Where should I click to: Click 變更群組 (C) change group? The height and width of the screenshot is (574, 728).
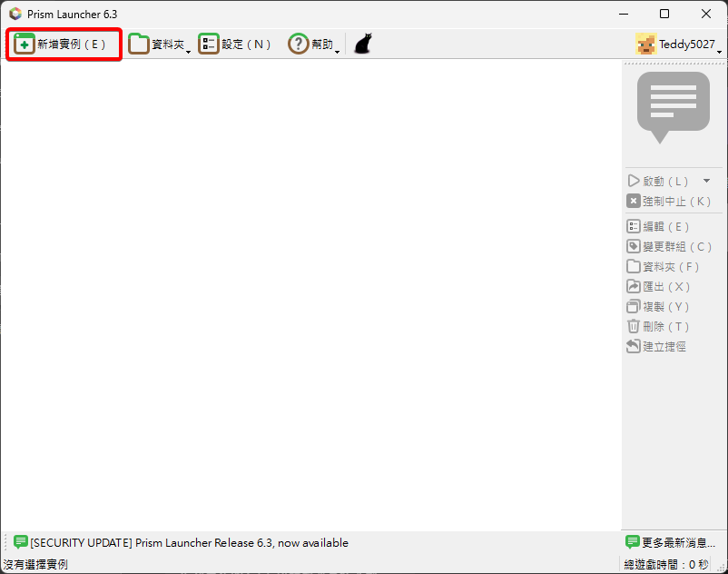[x=669, y=247]
